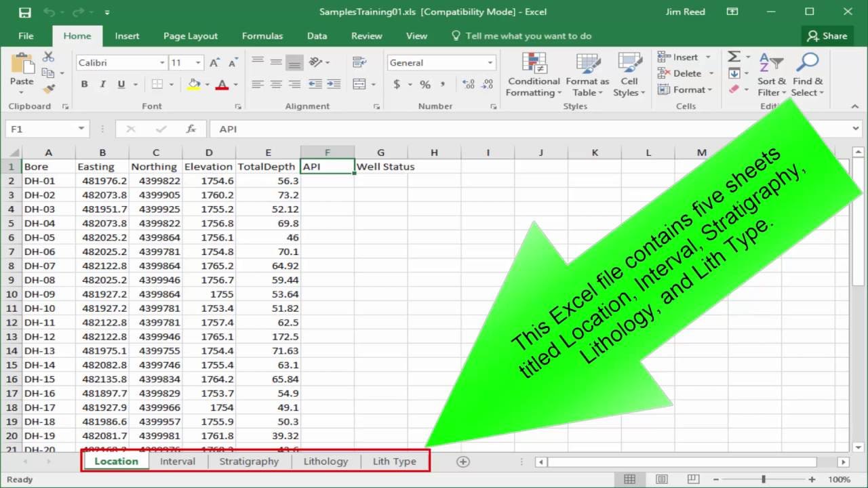Click the AutoSum sigma icon
This screenshot has height=488, width=868.
click(734, 57)
